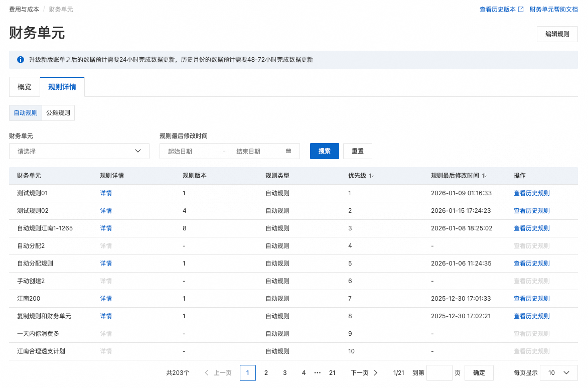This screenshot has height=388, width=588.
Task: Click the blue info icon in notice banner
Action: [21, 60]
